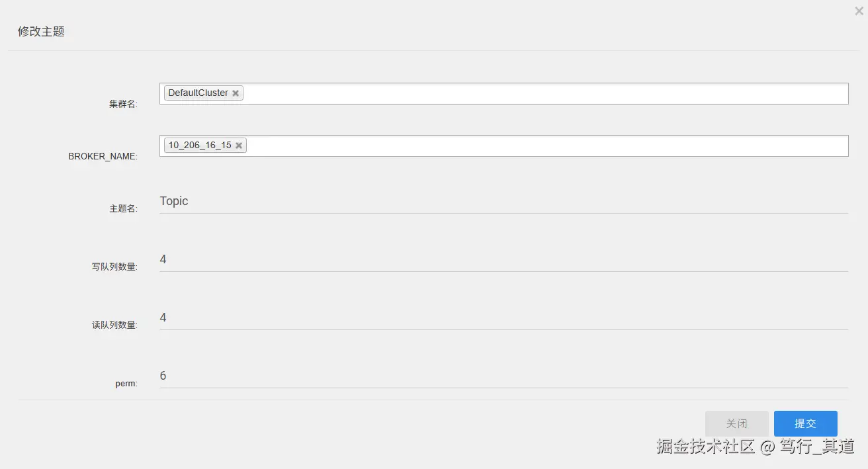Remove the DefaultCluster tag
The width and height of the screenshot is (868, 469).
click(x=236, y=93)
